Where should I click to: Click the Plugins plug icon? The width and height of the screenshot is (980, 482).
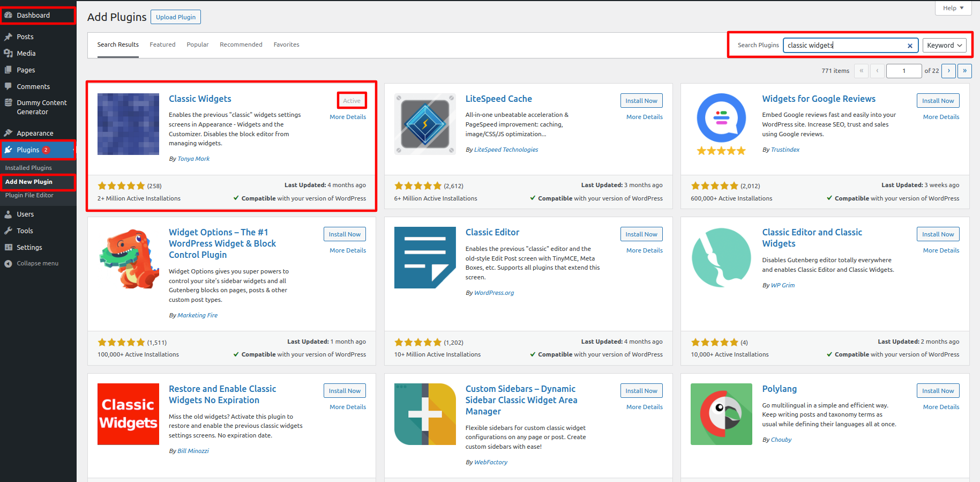8,150
